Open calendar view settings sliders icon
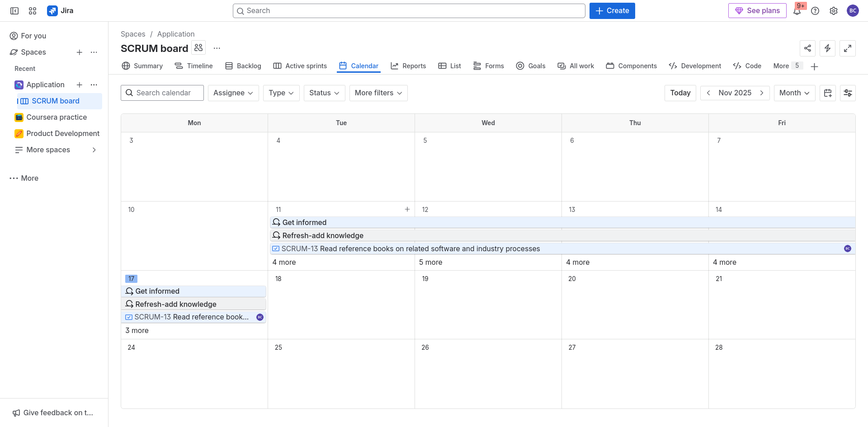Screen dimensions: 868x427 (x=848, y=93)
